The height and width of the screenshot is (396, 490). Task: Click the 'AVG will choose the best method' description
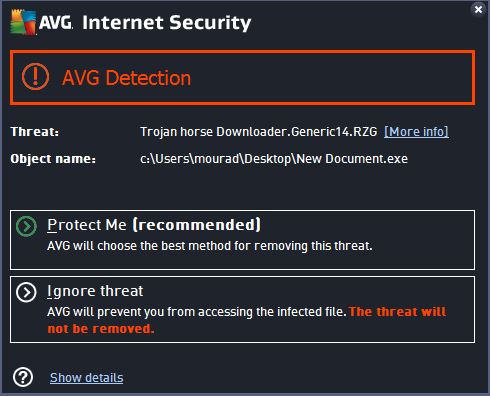point(210,246)
